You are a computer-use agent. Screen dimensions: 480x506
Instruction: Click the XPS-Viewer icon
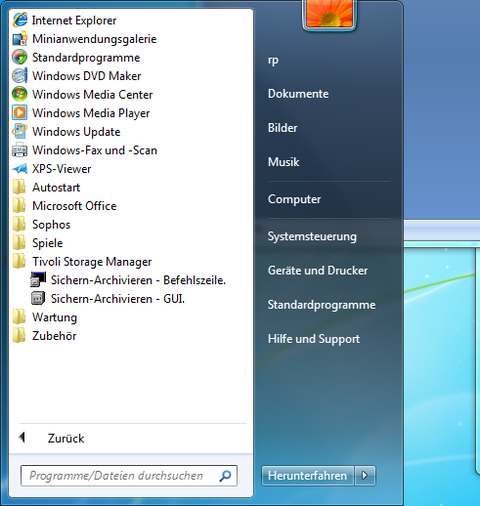pyautogui.click(x=20, y=169)
